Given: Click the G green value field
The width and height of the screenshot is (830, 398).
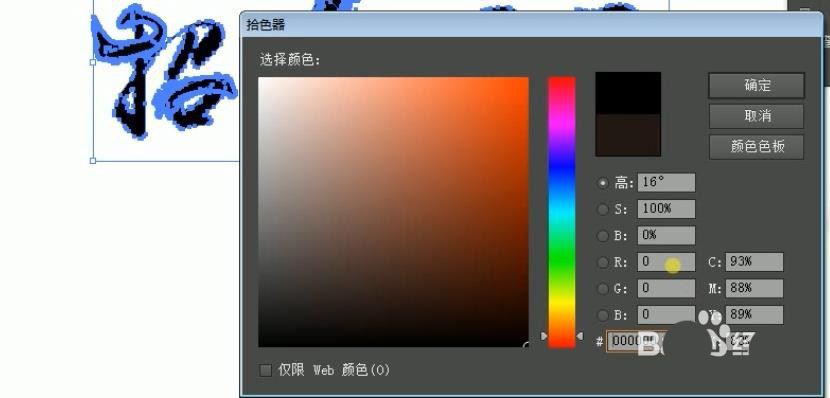Looking at the screenshot, I should pos(666,288).
